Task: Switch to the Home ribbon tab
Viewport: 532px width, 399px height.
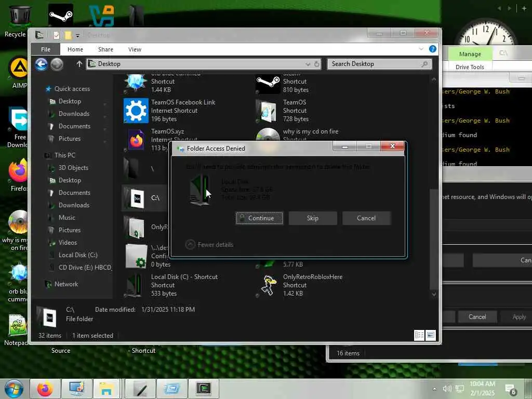Action: click(x=75, y=49)
